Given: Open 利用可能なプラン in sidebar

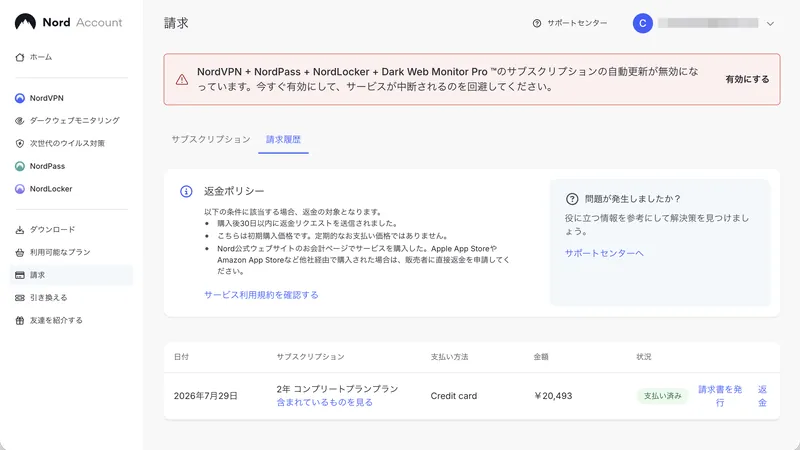Looking at the screenshot, I should 71,252.
